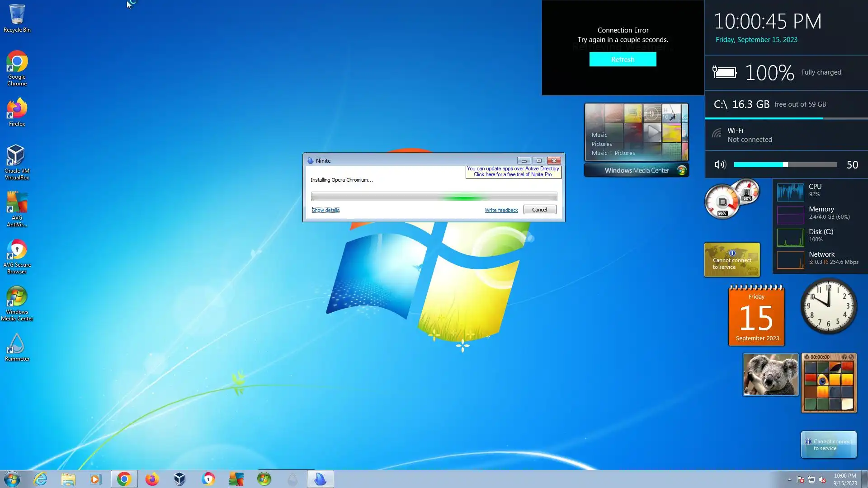The height and width of the screenshot is (488, 868).
Task: Open AVG AntiVirus desktop shortcut
Action: (17, 208)
